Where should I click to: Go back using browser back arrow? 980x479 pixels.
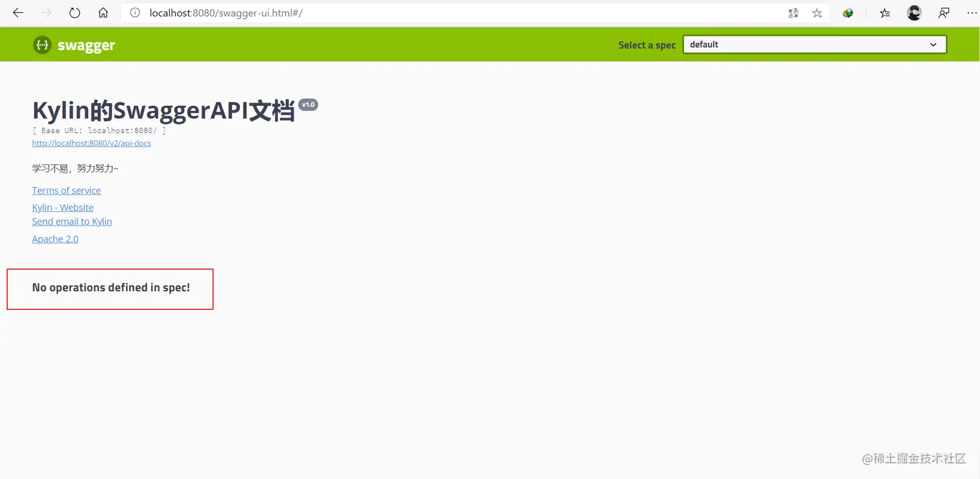pos(17,13)
